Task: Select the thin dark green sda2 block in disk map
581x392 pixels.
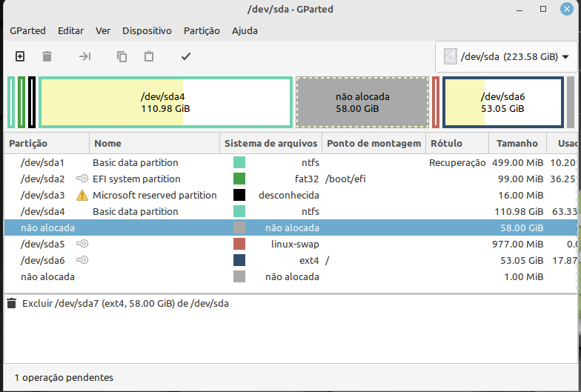Action: pyautogui.click(x=21, y=102)
